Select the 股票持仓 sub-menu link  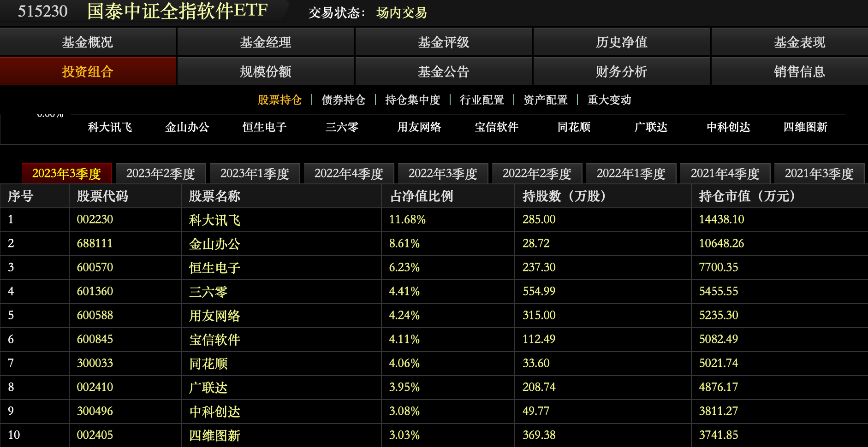[x=279, y=100]
